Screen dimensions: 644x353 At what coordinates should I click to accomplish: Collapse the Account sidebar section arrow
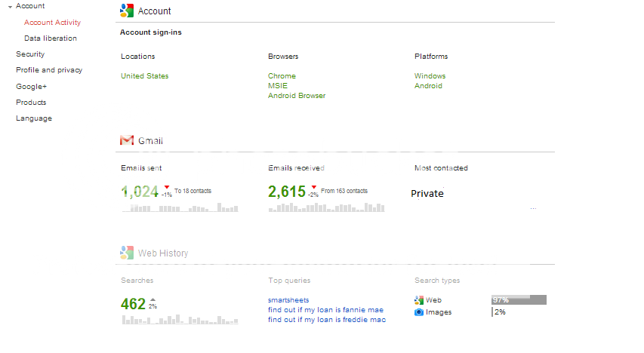point(11,7)
